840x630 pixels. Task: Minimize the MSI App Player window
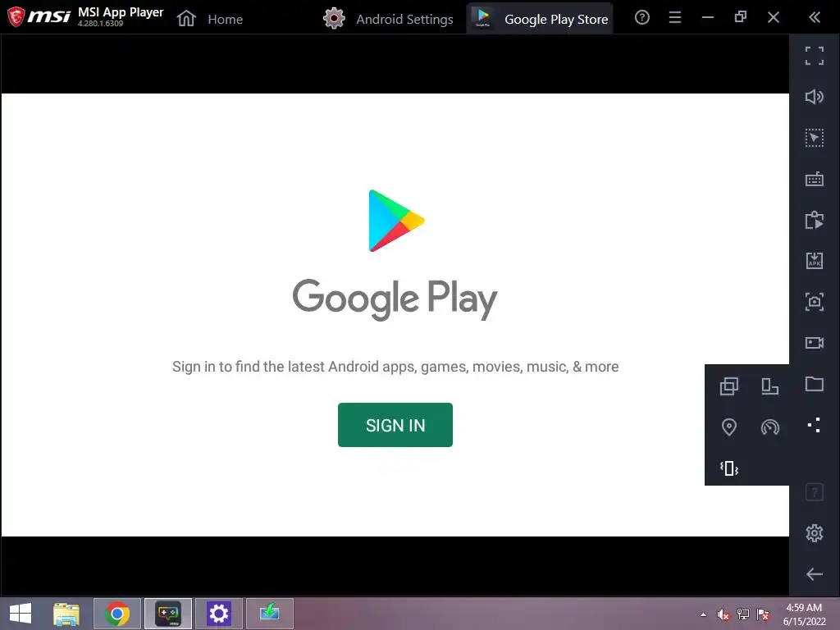click(x=708, y=18)
